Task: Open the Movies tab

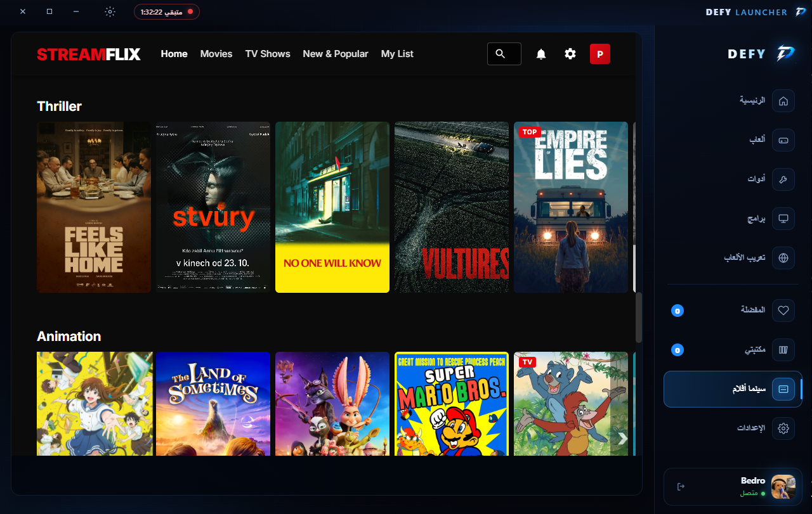Action: pos(216,54)
